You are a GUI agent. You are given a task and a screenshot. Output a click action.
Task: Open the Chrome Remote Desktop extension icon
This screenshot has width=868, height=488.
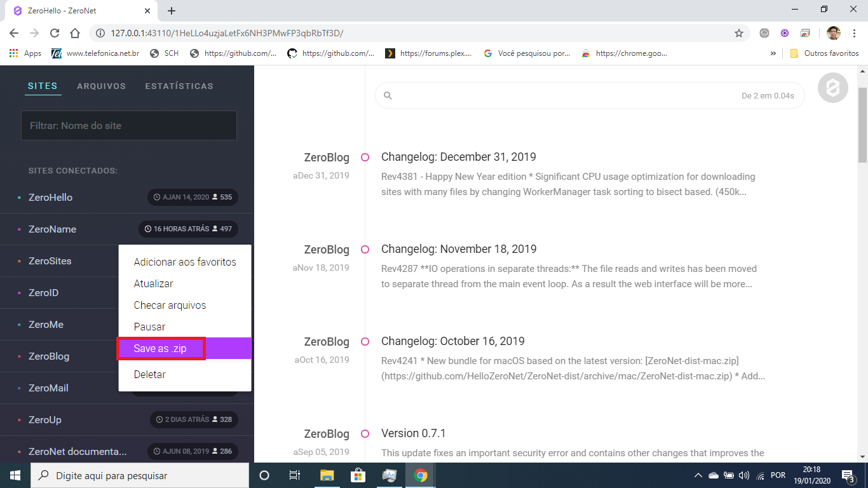pos(805,33)
